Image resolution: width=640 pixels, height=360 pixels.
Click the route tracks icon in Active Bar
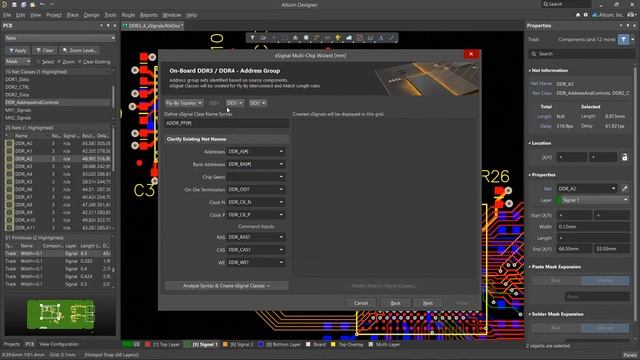pyautogui.click(x=317, y=38)
